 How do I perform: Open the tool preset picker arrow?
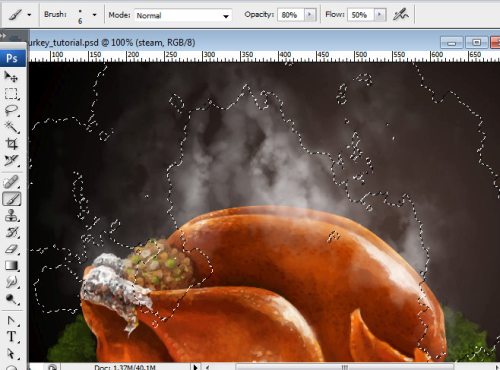tap(29, 15)
